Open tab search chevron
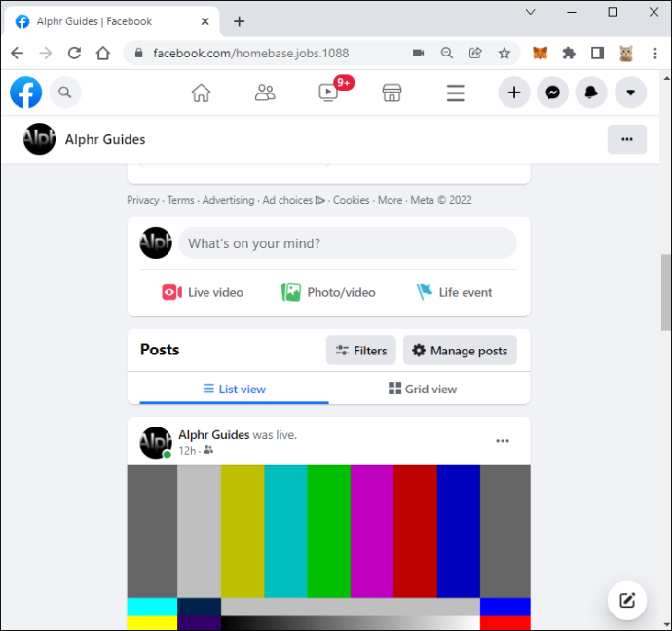This screenshot has height=631, width=672. (x=530, y=12)
